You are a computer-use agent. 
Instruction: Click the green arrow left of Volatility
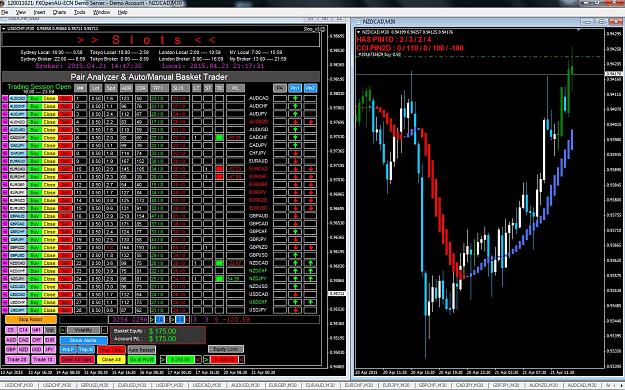point(63,330)
